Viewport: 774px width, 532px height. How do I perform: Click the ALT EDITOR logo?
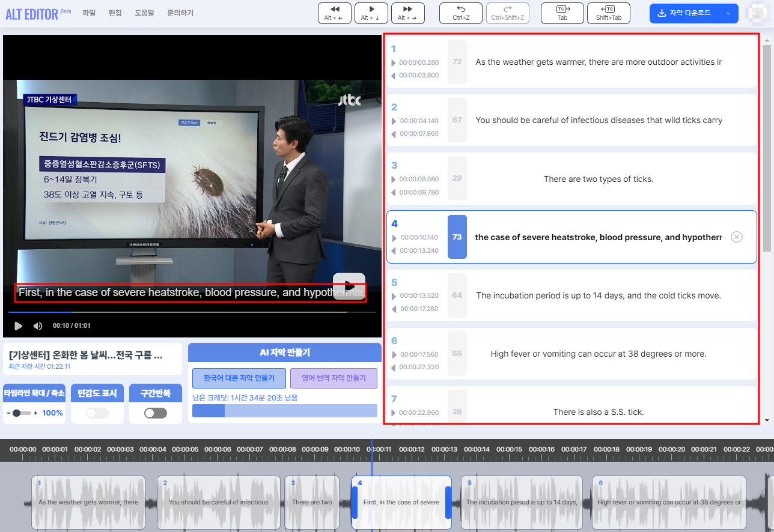pos(38,13)
